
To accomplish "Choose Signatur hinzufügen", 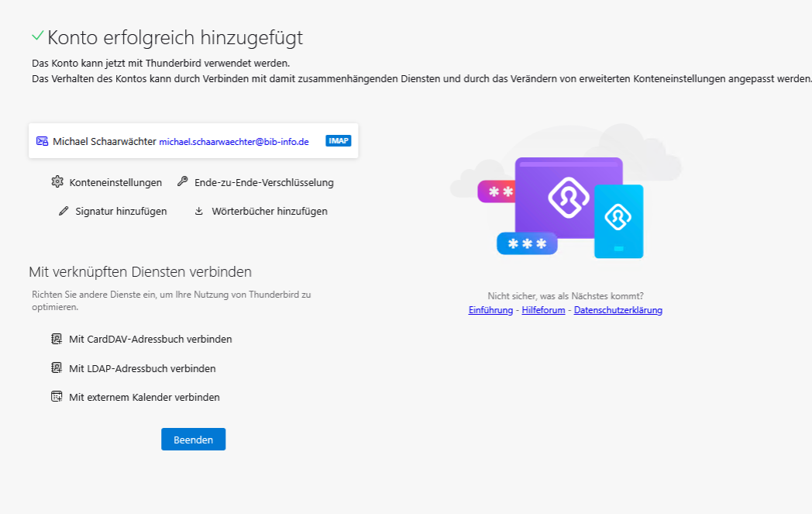I will (121, 211).
